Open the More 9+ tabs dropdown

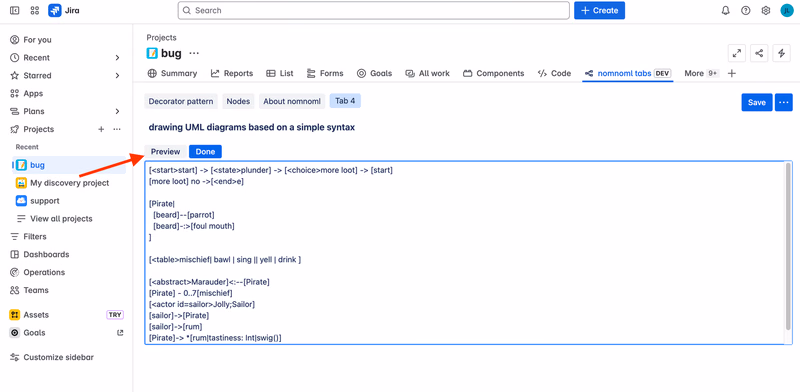pos(701,74)
